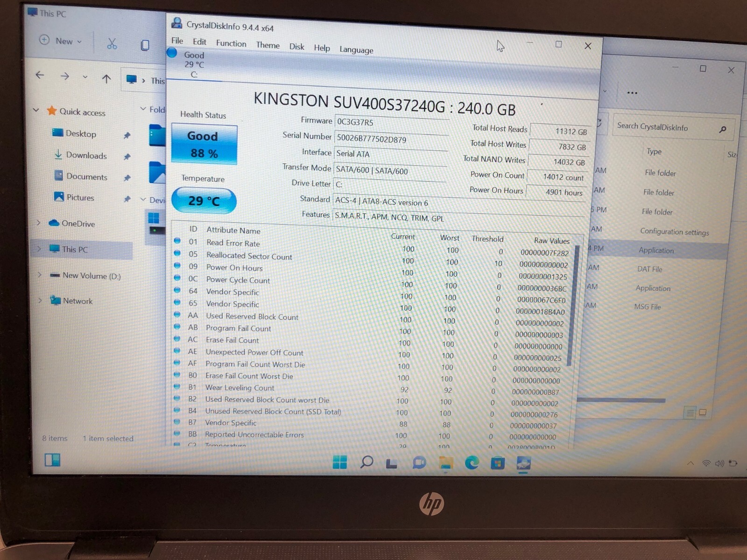Click the Up arrow in File Explorer
The height and width of the screenshot is (560, 747).
(106, 78)
